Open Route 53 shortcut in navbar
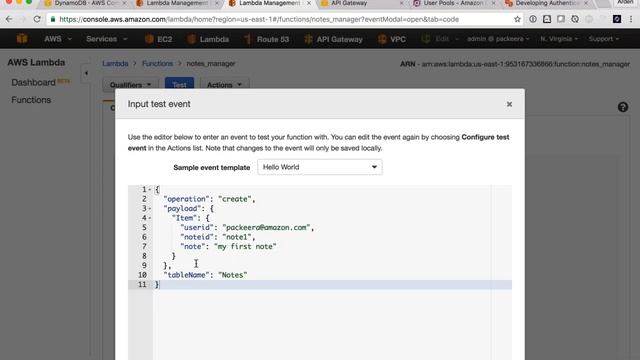640x360 pixels. 267,39
